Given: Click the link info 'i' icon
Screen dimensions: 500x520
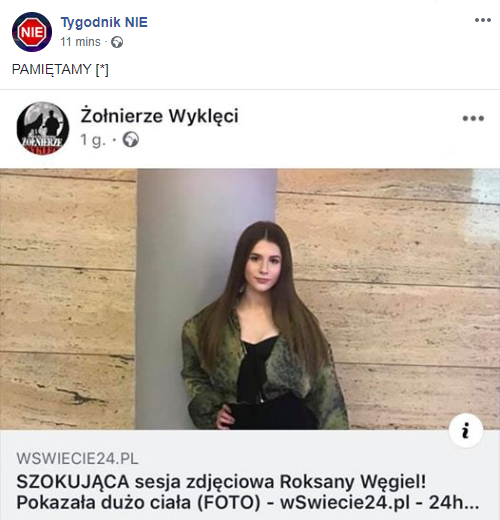Looking at the screenshot, I should coord(466,430).
